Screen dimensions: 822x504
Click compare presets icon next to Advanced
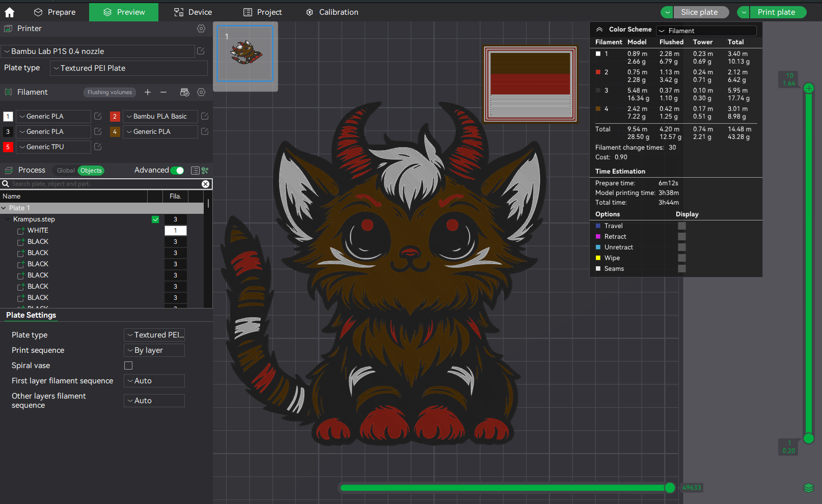pos(205,171)
